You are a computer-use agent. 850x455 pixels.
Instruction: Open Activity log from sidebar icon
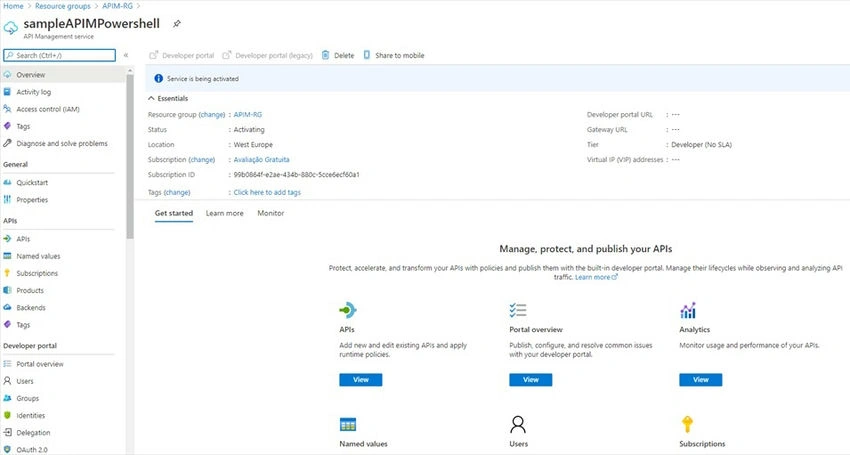point(7,92)
